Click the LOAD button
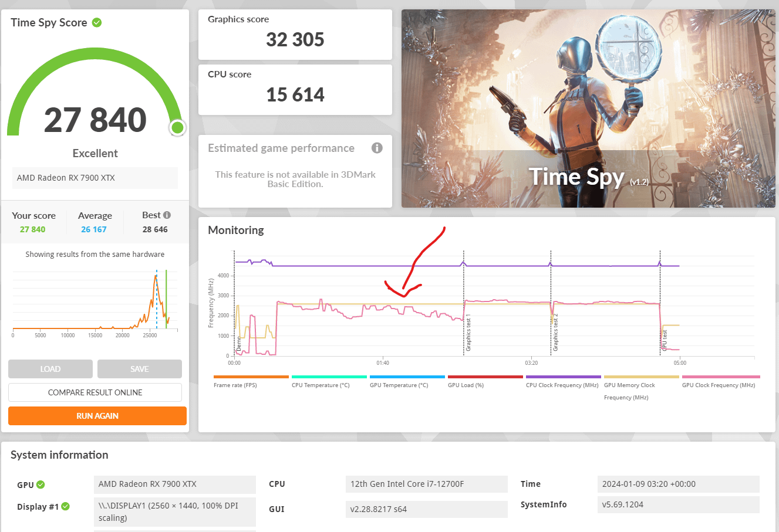This screenshot has height=532, width=779. 50,369
